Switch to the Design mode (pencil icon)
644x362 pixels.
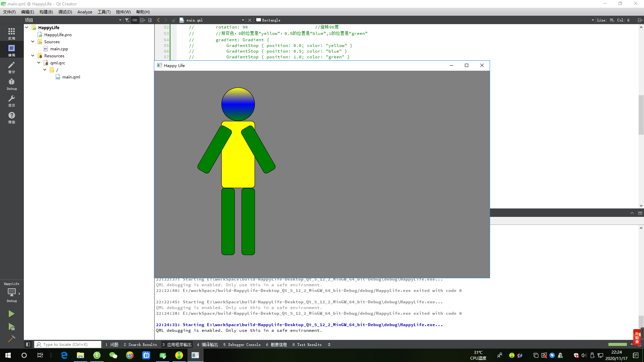[x=11, y=67]
